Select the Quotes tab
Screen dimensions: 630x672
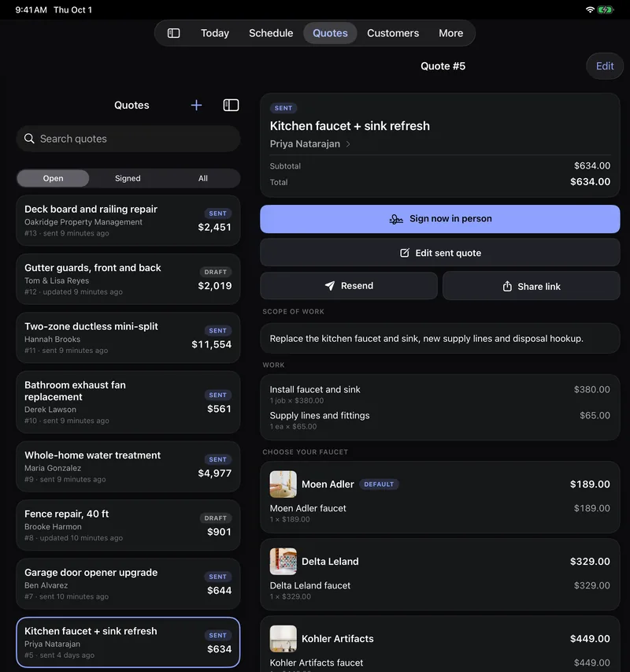click(330, 33)
